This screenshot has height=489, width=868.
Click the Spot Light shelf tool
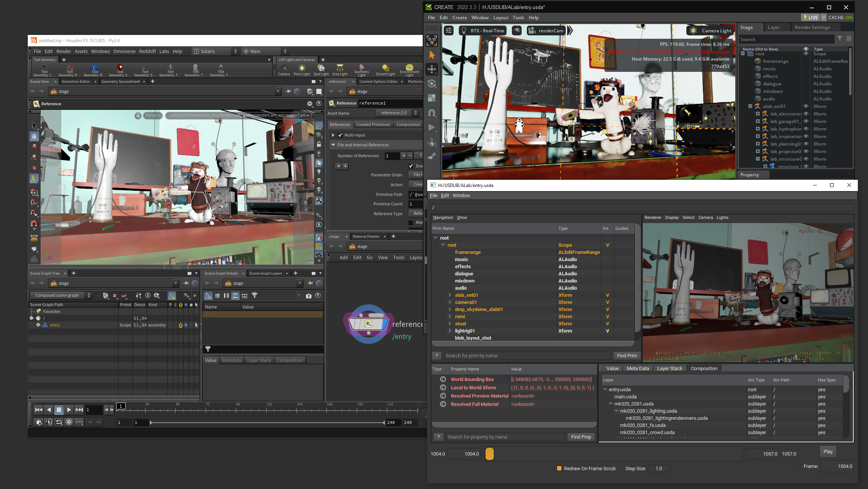click(x=321, y=69)
